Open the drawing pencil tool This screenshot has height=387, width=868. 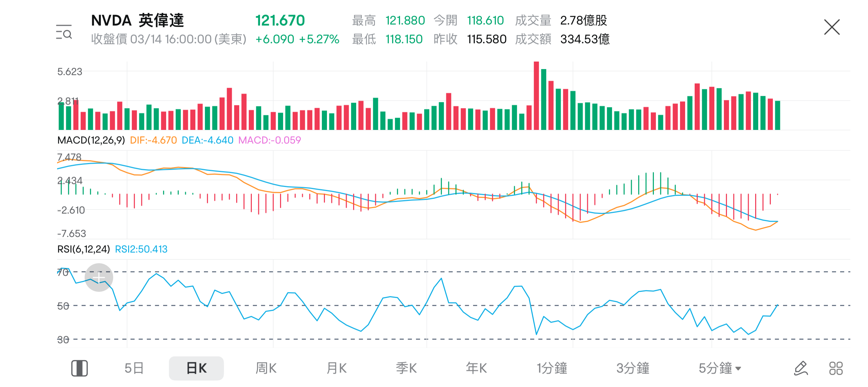pos(800,368)
